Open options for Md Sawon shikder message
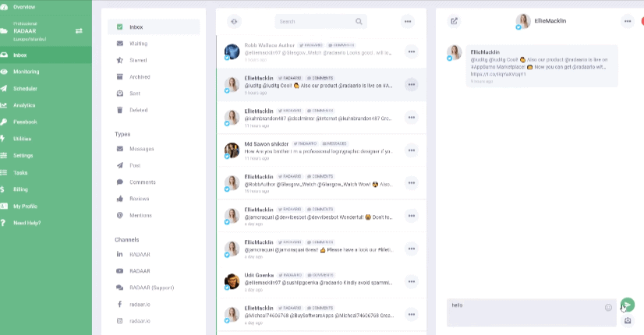 pyautogui.click(x=411, y=150)
